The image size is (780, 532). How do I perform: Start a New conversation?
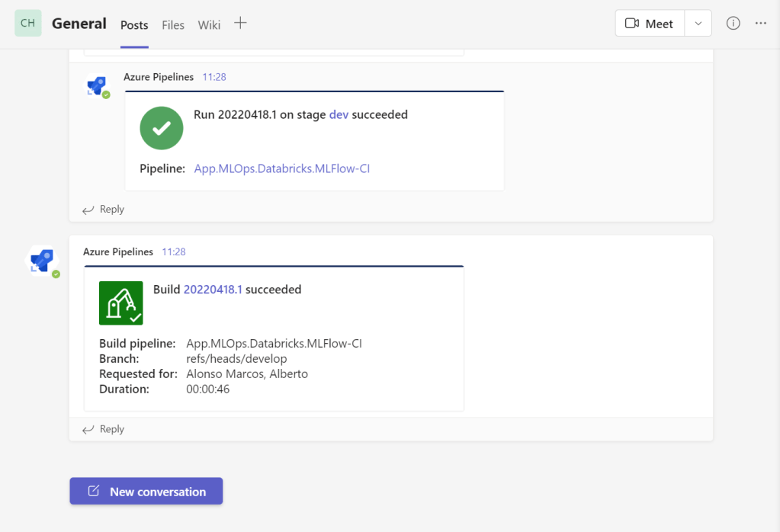[146, 492]
